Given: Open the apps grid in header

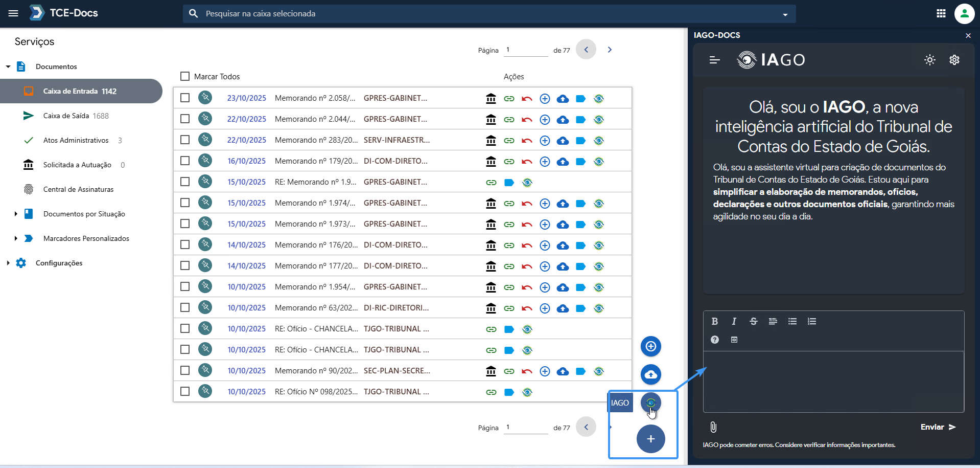Looking at the screenshot, I should point(941,14).
